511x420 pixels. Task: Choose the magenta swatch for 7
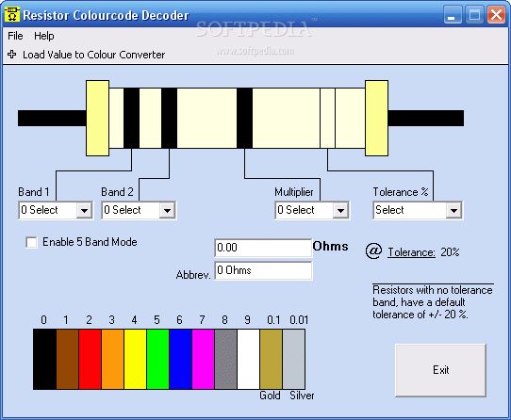tap(204, 359)
